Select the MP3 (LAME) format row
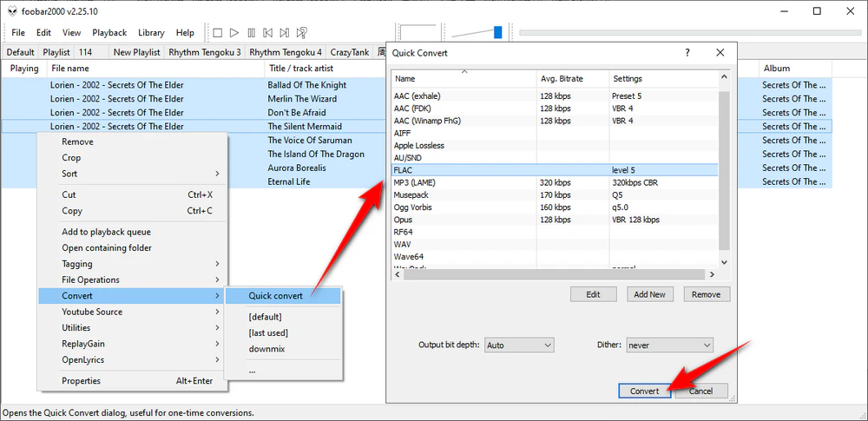868x421 pixels. coord(554,183)
